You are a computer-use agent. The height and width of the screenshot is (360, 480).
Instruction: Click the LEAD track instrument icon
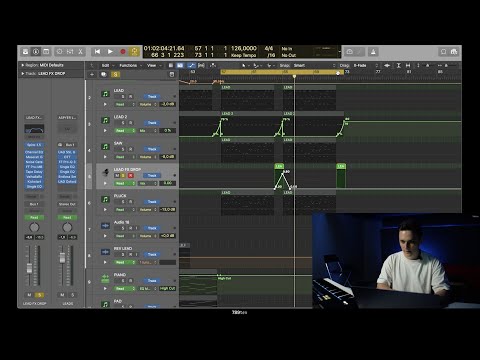pyautogui.click(x=105, y=94)
